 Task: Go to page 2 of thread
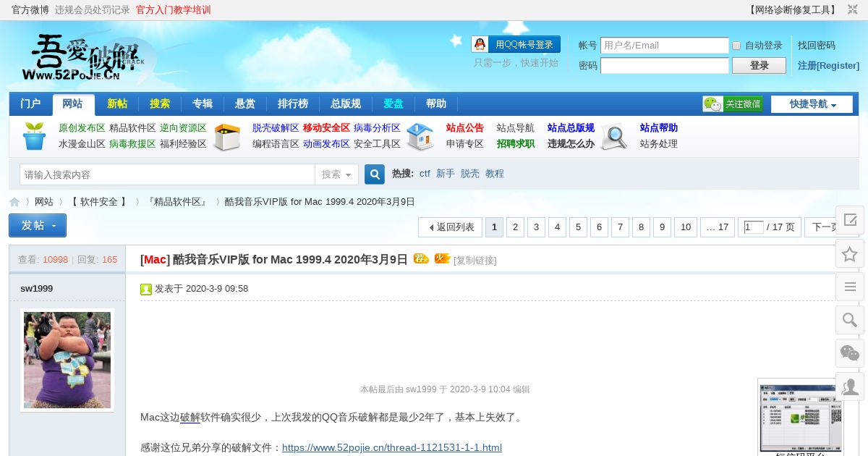pyautogui.click(x=515, y=227)
